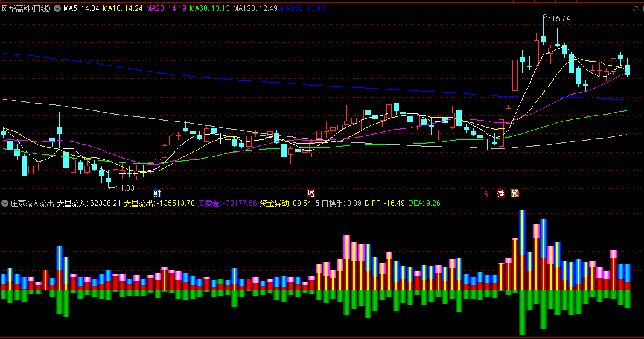Click the 大里流出: -135513.78 value
The height and width of the screenshot is (339, 644).
tap(159, 203)
